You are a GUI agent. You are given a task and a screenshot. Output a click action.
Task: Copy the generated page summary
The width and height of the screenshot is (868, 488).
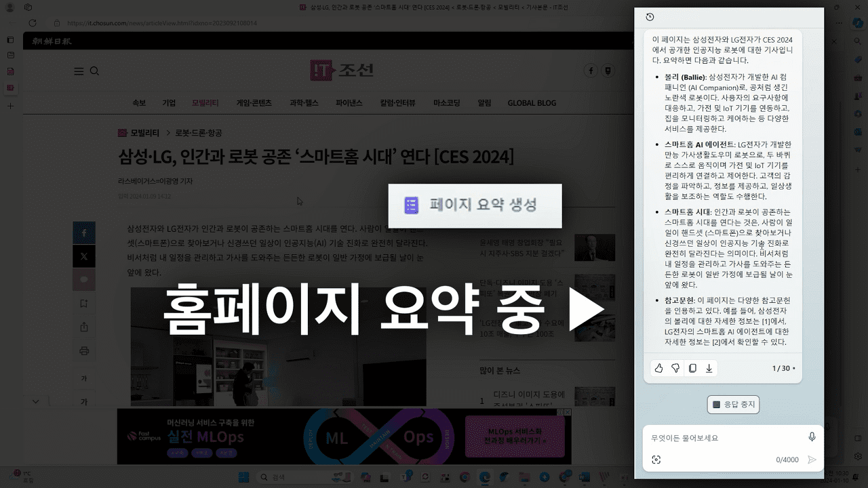(x=692, y=368)
